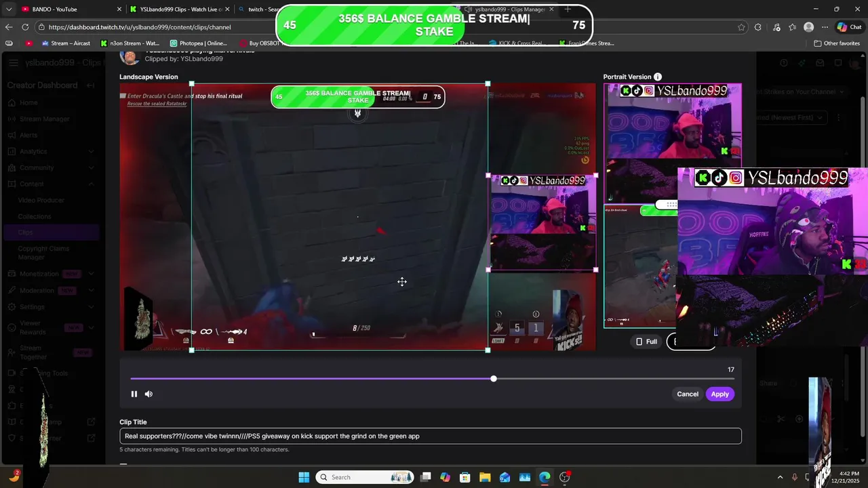This screenshot has height=488, width=868.
Task: Open Photos app on taskbar
Action: (525, 477)
